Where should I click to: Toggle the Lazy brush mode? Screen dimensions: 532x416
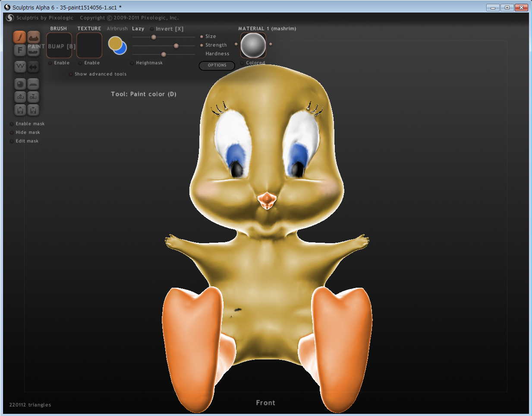138,29
